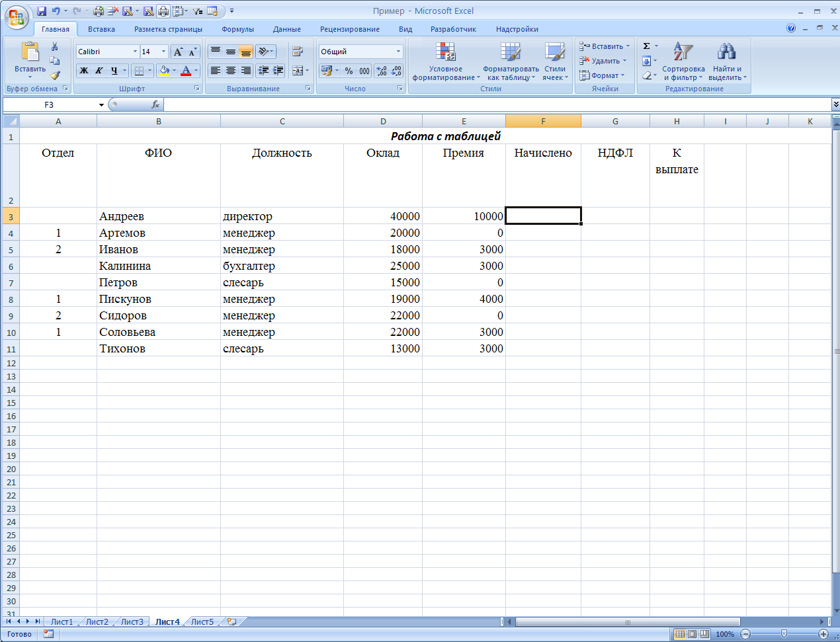Viewport: 840px width, 642px height.
Task: Decrease the cell indent
Action: (x=263, y=70)
